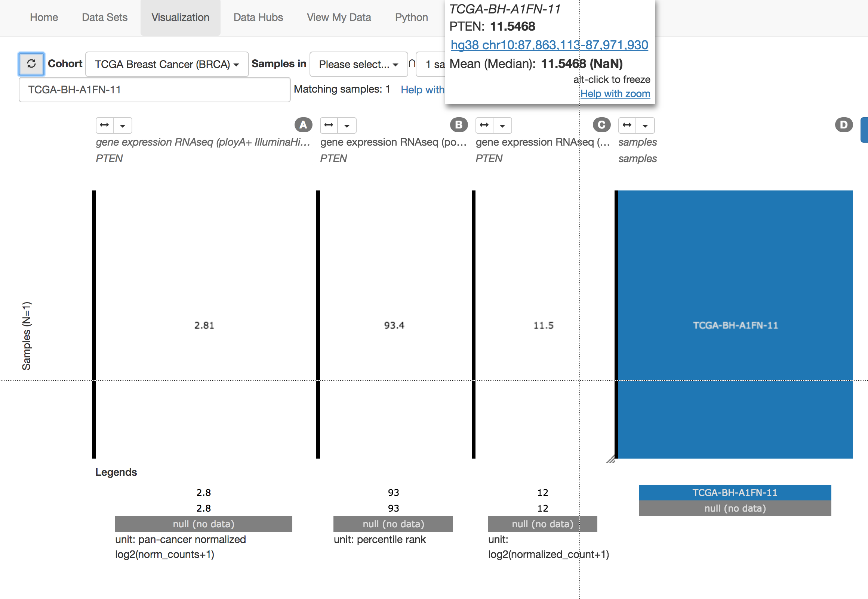The width and height of the screenshot is (868, 599).
Task: Open column A's caret menu
Action: click(123, 126)
